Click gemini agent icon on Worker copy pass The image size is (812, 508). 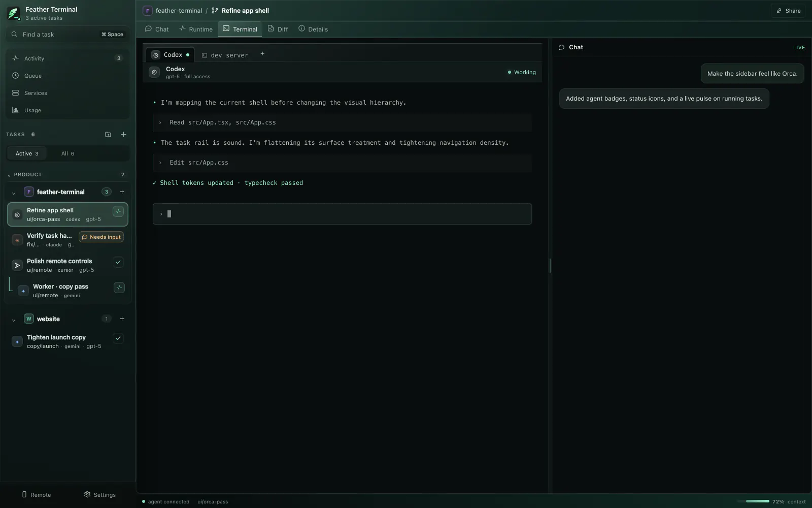tap(23, 291)
